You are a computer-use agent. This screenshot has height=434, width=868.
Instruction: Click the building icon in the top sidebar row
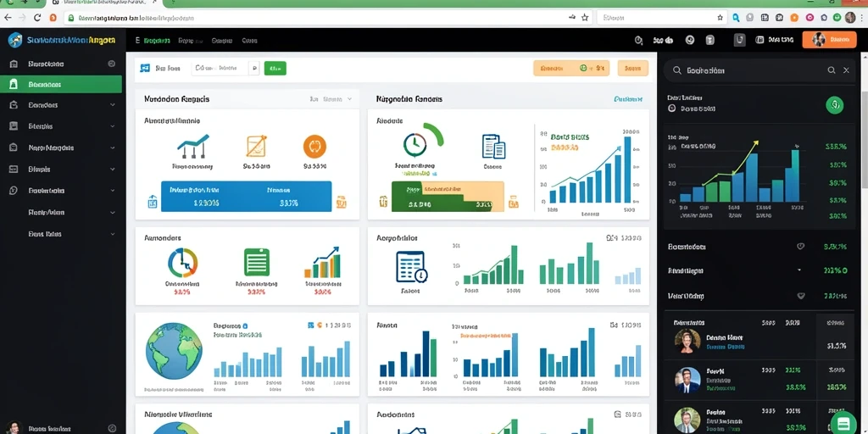[14, 64]
